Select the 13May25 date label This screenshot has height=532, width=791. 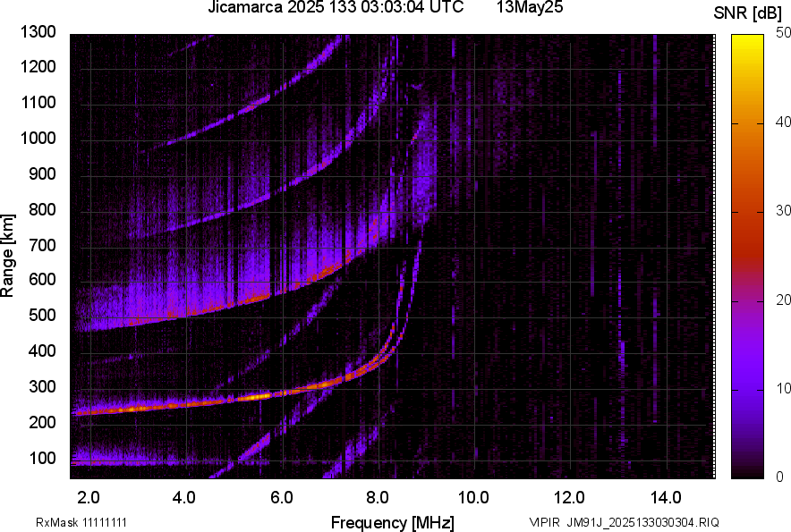(530, 7)
